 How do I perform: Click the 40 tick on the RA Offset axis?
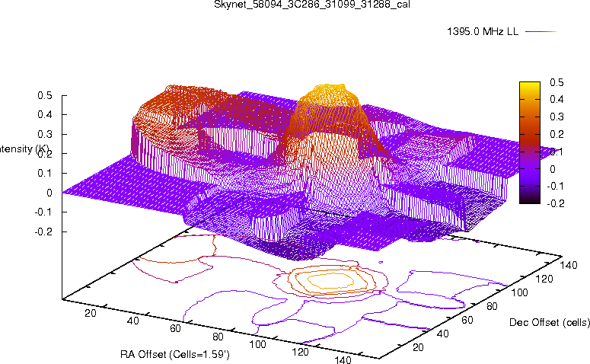(132, 321)
